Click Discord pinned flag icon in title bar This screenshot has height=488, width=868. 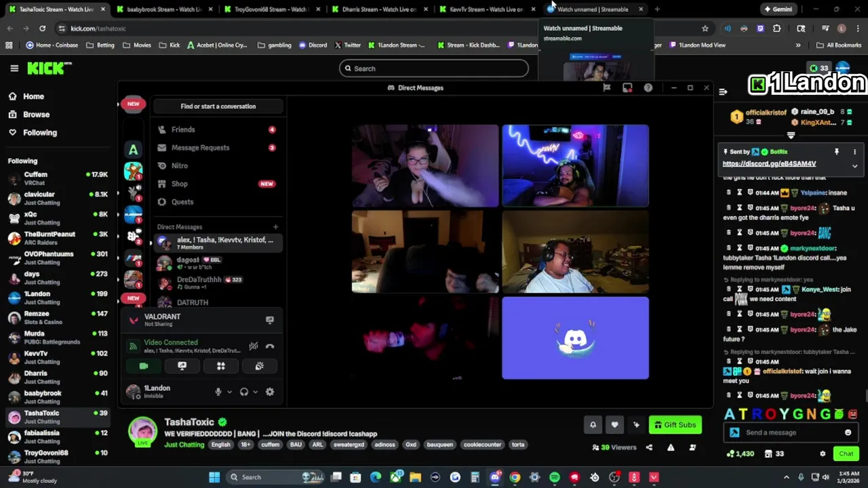(607, 88)
